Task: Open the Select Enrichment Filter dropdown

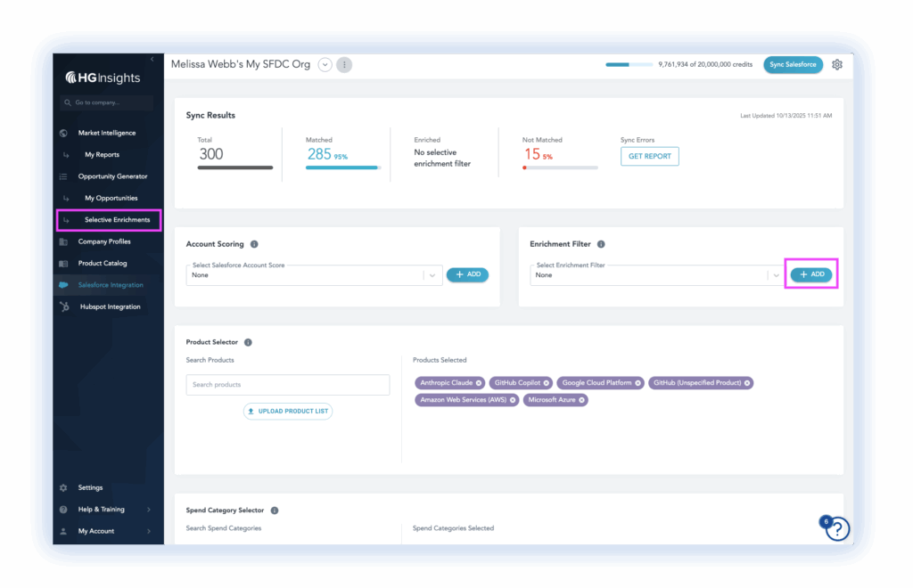Action: pyautogui.click(x=775, y=274)
